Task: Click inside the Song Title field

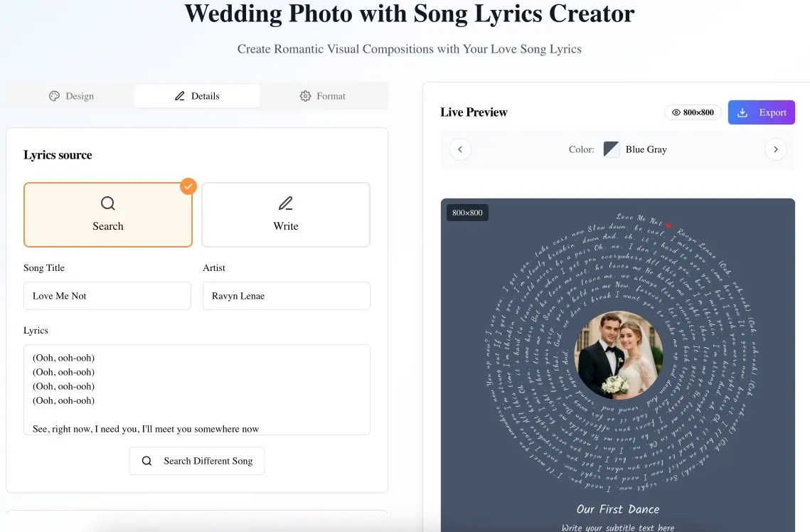Action: (107, 295)
